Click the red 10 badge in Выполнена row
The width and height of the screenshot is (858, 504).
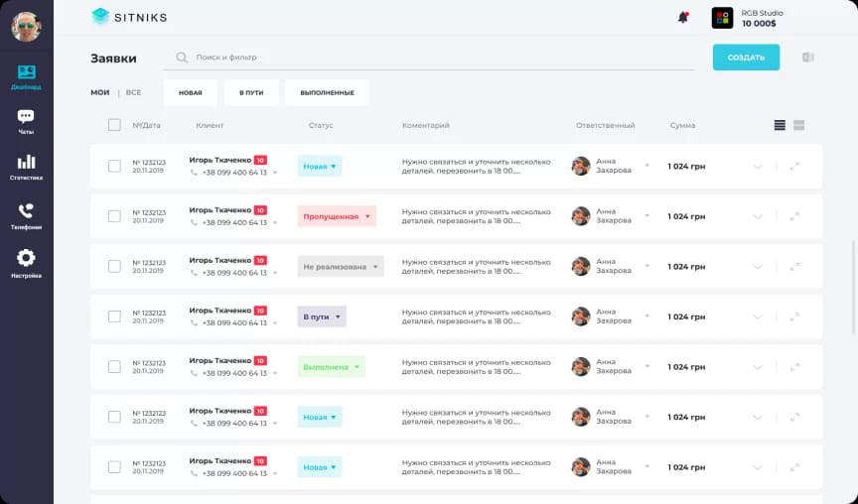pyautogui.click(x=260, y=361)
